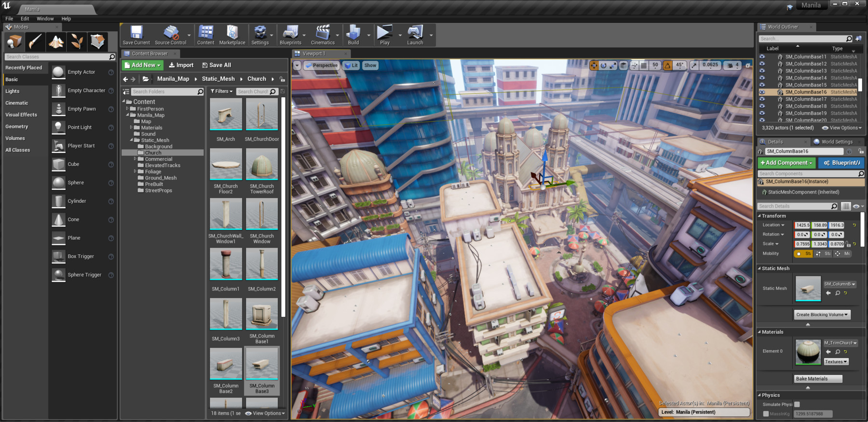Screen dimensions: 868x422
Task: Open Help menu
Action: pyautogui.click(x=66, y=19)
